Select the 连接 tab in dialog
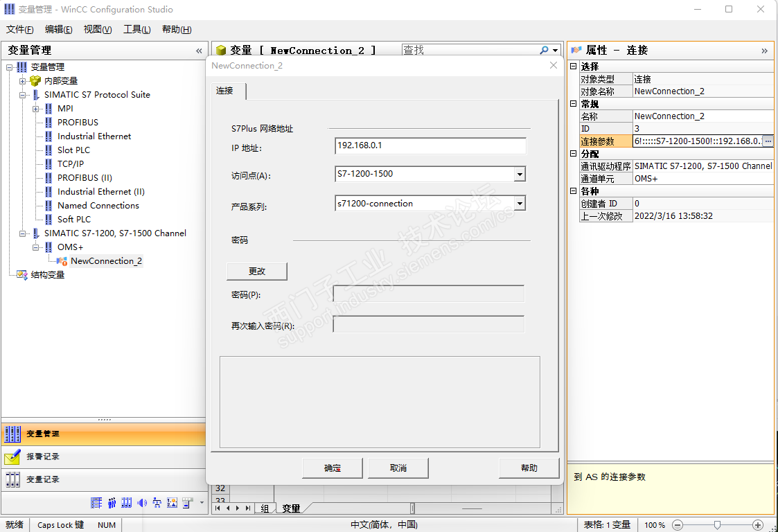 (x=228, y=91)
